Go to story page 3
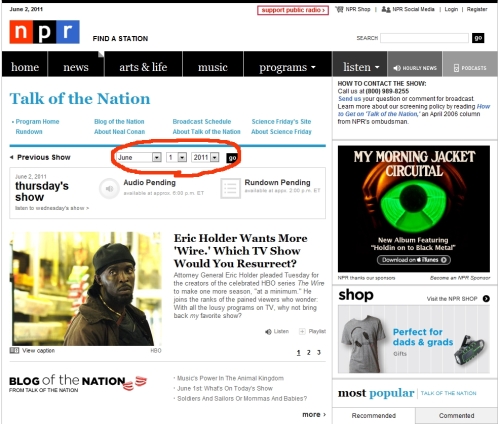Screen dimensions: 500x424 click(319, 352)
